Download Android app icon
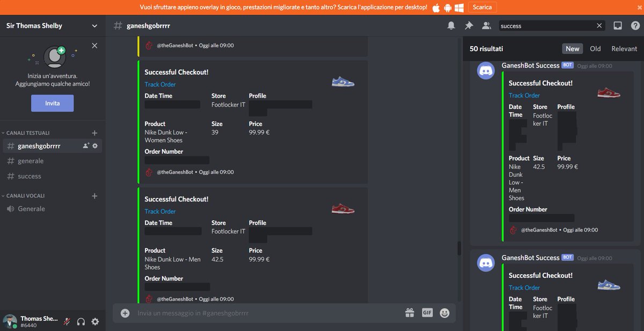 point(448,8)
